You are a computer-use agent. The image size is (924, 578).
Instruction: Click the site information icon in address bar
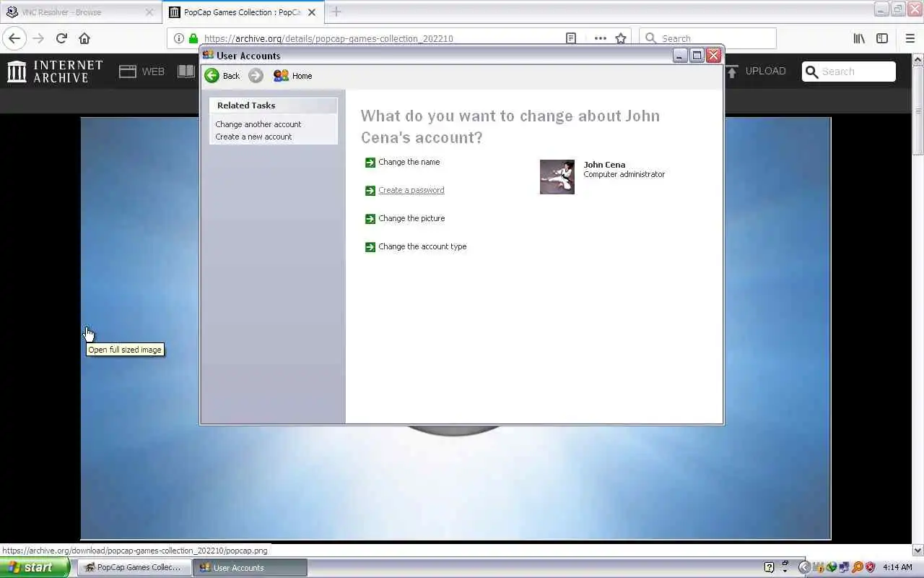(178, 38)
